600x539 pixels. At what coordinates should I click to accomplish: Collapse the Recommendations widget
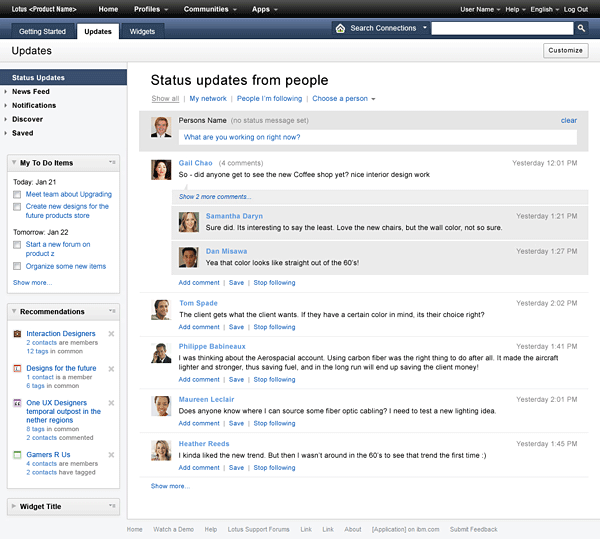[14, 311]
